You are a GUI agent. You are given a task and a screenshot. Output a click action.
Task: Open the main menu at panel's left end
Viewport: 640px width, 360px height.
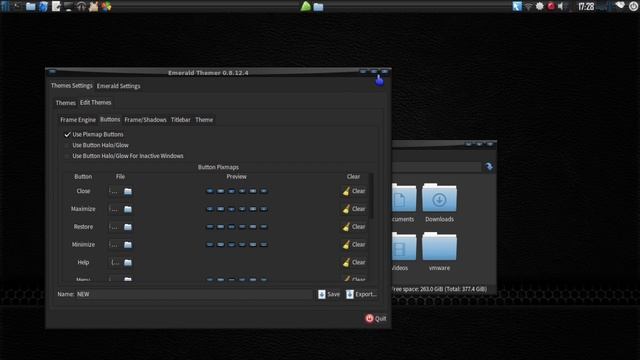(x=5, y=6)
